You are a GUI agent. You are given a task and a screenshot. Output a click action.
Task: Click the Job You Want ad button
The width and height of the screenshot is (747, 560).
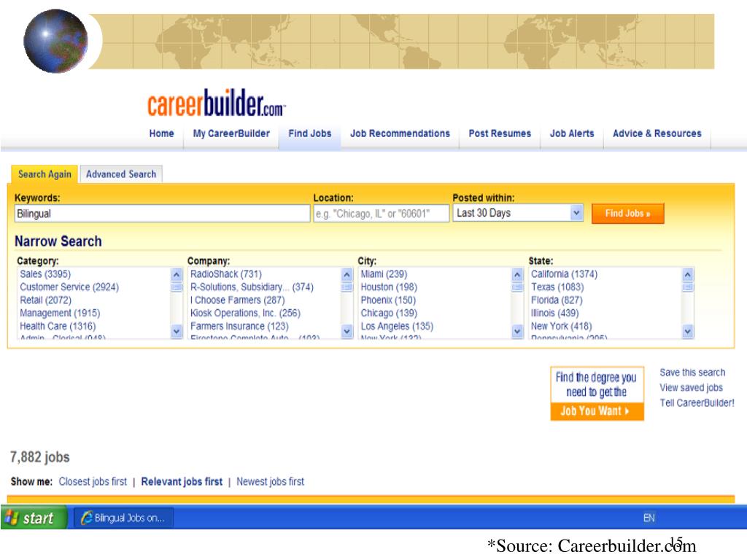597,411
